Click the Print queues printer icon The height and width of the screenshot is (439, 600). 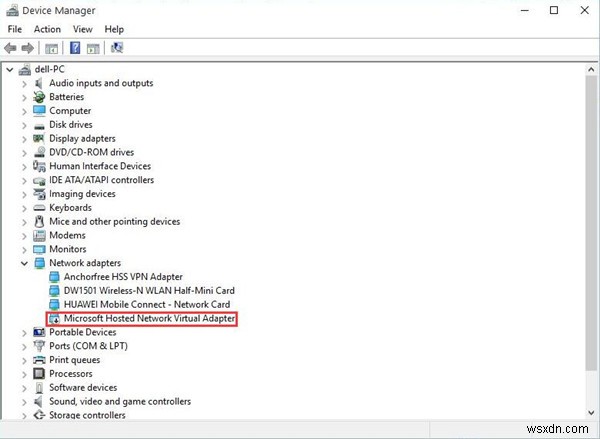tap(39, 360)
